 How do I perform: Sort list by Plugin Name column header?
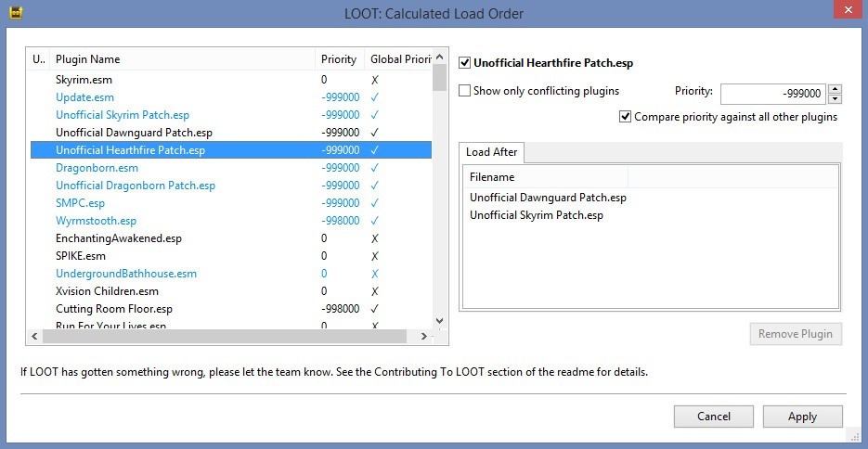(x=181, y=59)
